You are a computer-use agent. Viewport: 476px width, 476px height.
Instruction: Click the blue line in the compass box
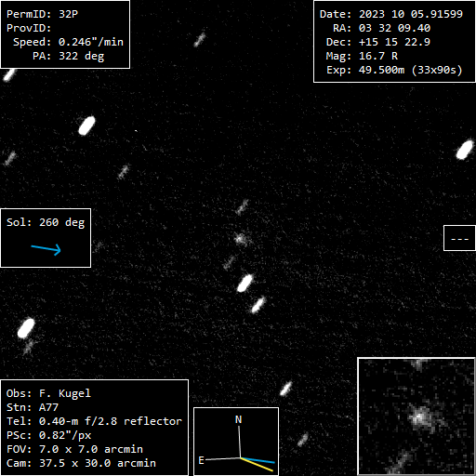click(258, 460)
